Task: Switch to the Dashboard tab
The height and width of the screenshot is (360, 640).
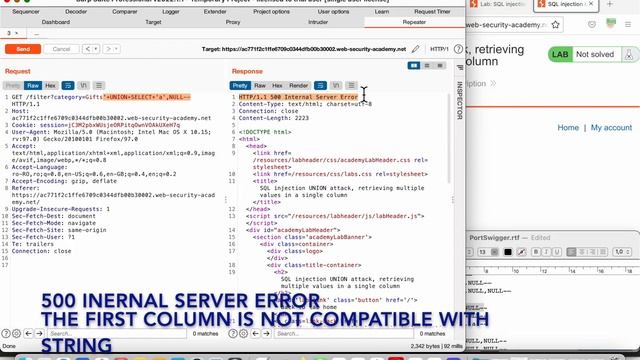Action: (x=56, y=22)
